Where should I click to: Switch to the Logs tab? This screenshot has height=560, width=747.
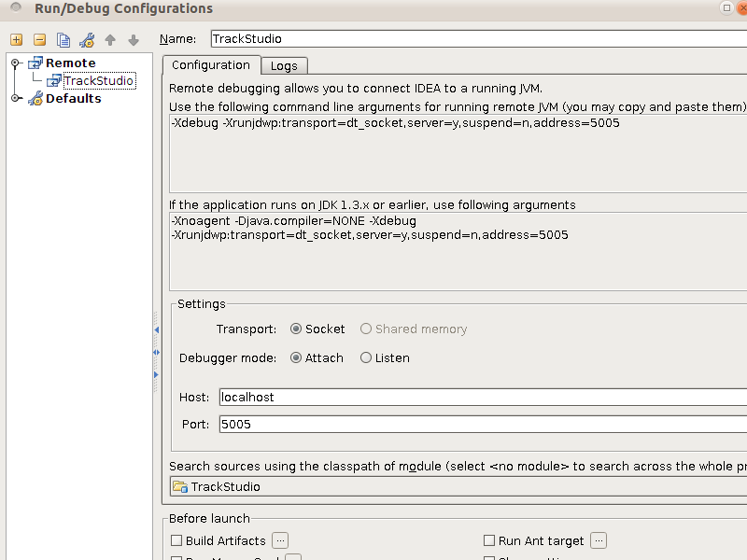coord(284,66)
